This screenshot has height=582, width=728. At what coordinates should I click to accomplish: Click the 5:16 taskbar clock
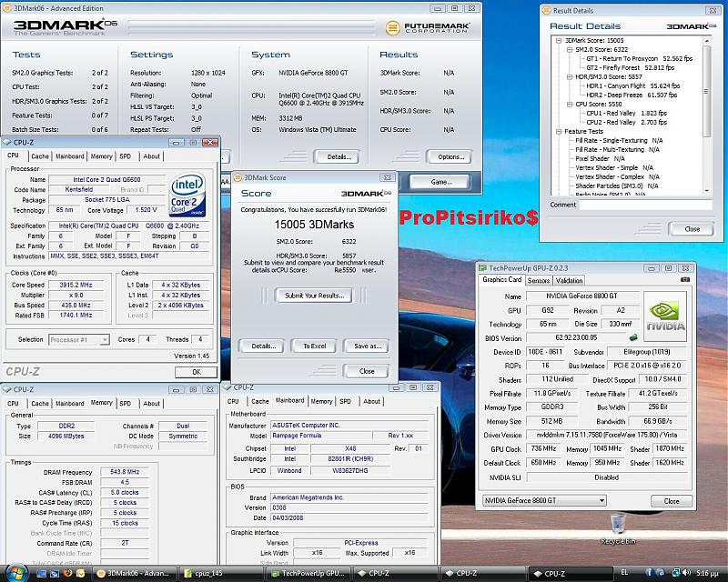click(708, 573)
